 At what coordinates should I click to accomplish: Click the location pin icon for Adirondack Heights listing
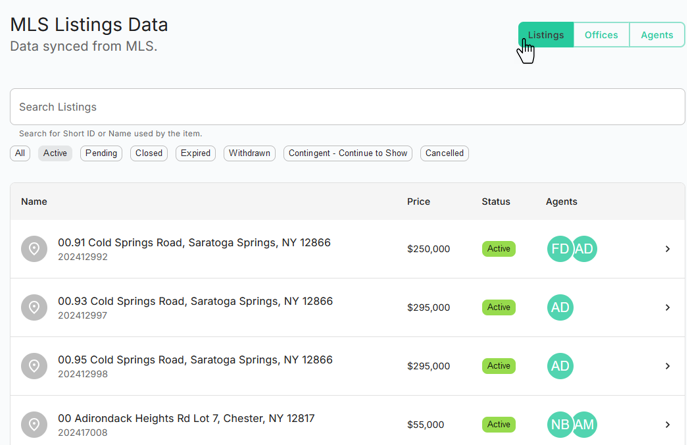coord(34,425)
